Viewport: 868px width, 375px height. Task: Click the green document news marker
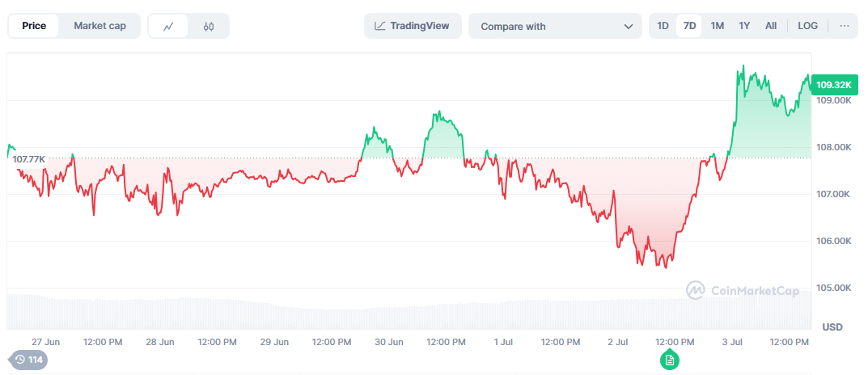click(x=670, y=360)
